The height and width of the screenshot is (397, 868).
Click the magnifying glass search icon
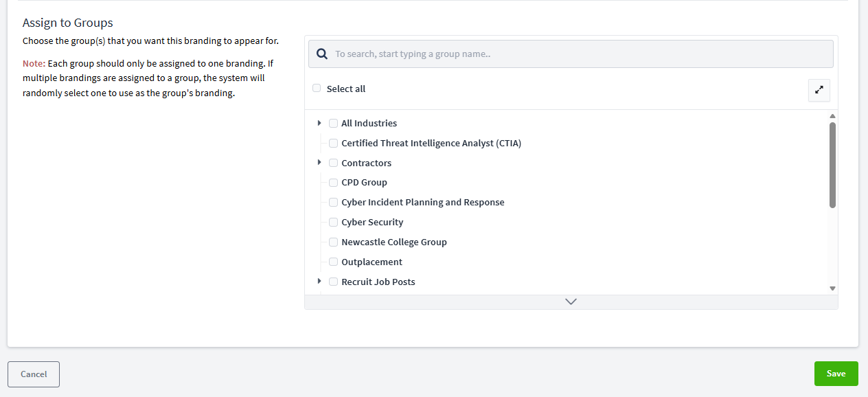pyautogui.click(x=321, y=54)
